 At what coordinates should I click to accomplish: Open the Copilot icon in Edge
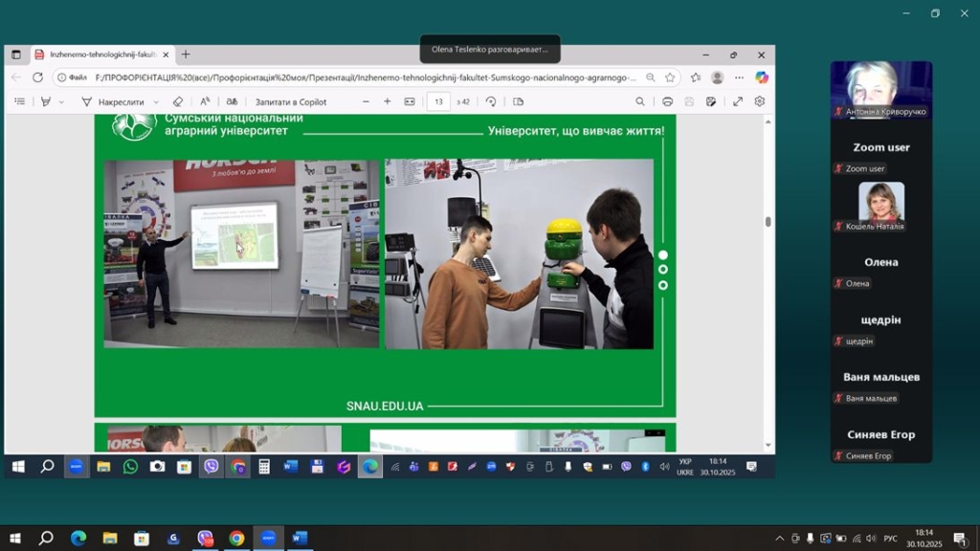coord(762,77)
